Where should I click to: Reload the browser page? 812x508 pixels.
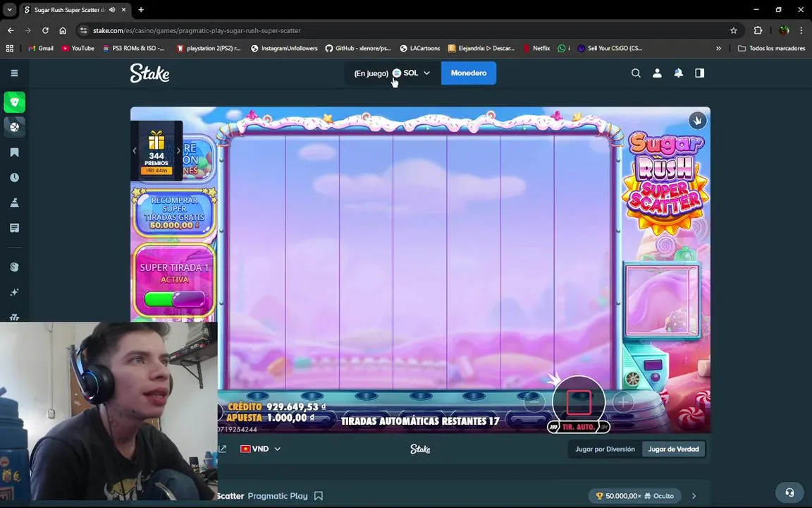point(46,30)
